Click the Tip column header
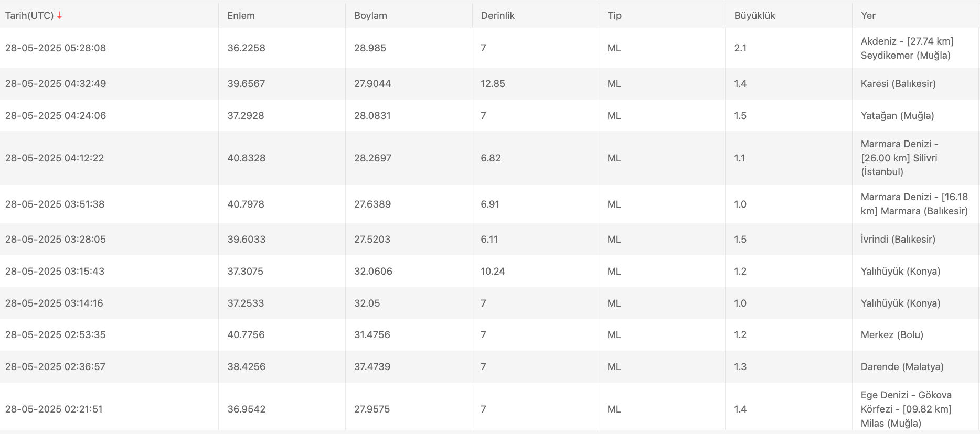Viewport: 980px width, 434px height. pos(614,16)
